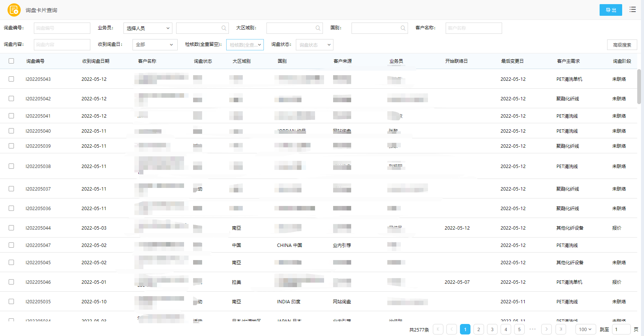
Task: Go to page 3
Action: [x=492, y=329]
